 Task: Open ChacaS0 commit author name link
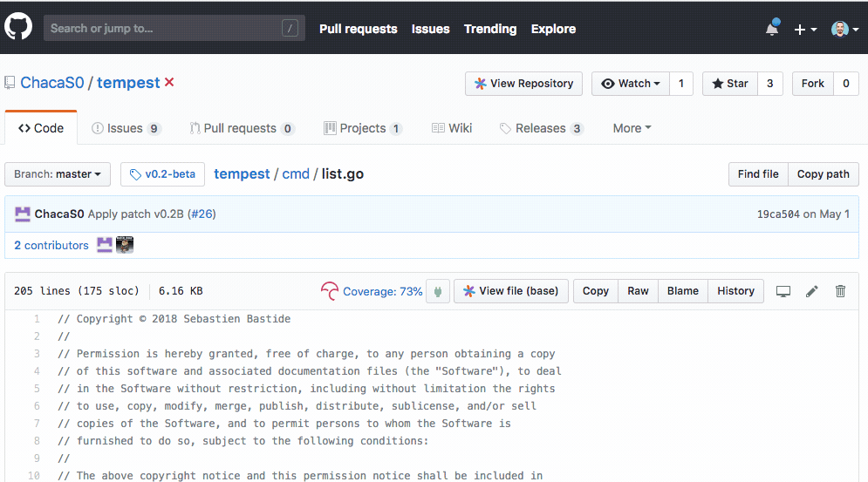(59, 214)
